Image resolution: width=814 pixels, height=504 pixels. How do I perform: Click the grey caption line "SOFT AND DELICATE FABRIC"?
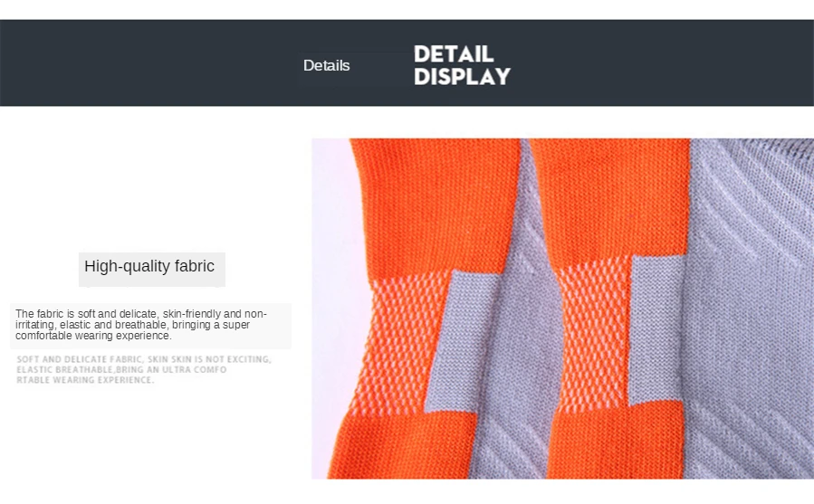(x=143, y=359)
